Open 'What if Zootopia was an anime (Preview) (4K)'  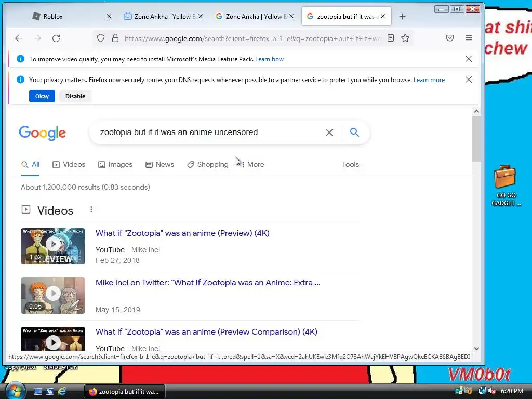point(182,233)
